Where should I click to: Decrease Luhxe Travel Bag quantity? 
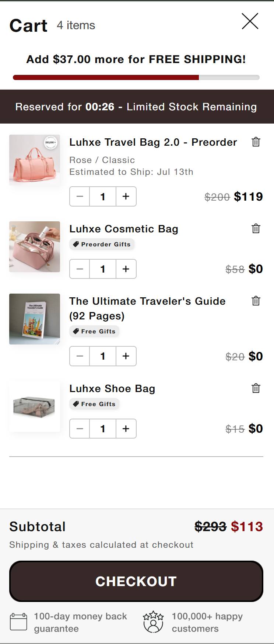point(80,196)
